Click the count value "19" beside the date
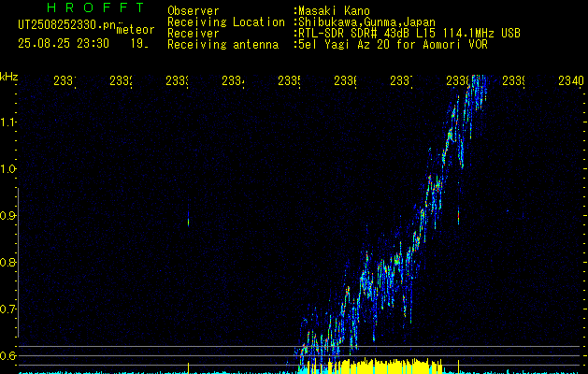 tap(139, 44)
